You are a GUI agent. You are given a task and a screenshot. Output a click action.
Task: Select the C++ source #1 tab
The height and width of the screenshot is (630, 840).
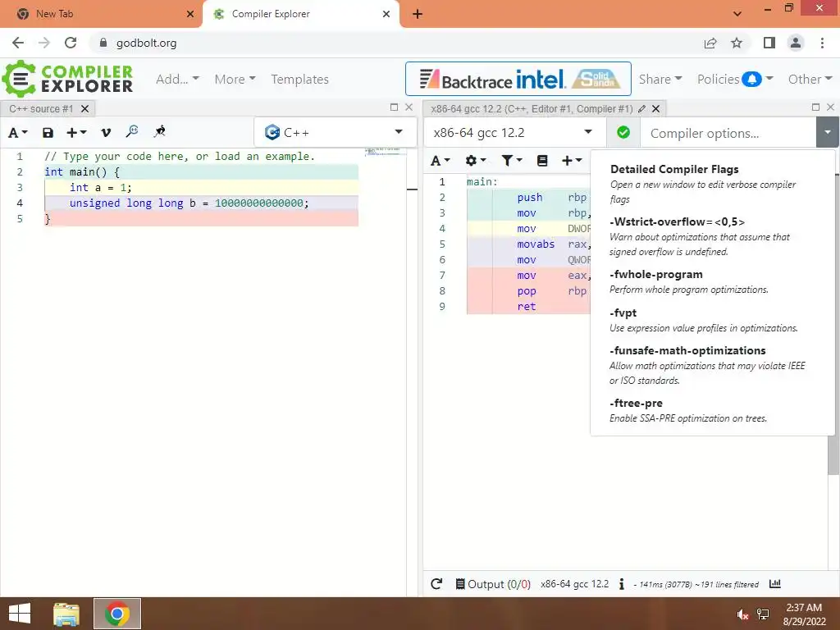click(41, 109)
